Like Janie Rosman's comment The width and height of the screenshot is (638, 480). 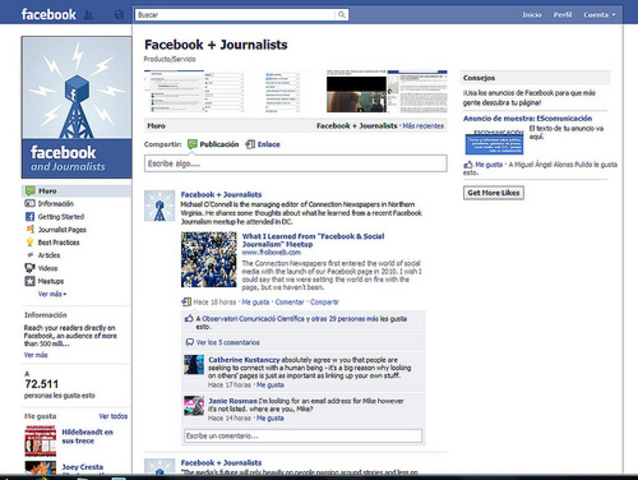[x=270, y=418]
